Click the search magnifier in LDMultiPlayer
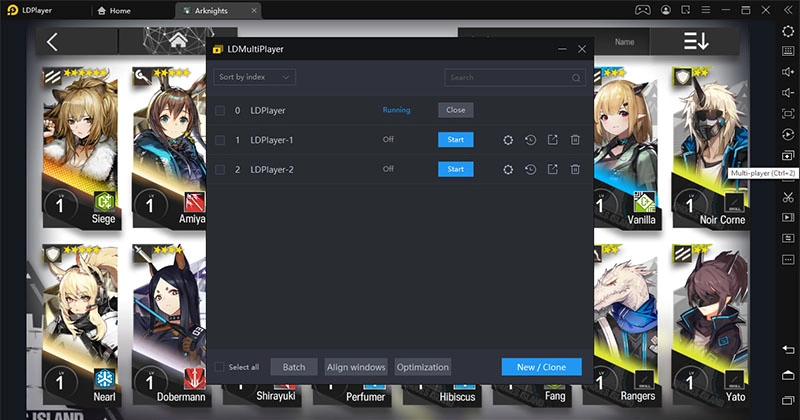The width and height of the screenshot is (800, 420). pos(576,78)
